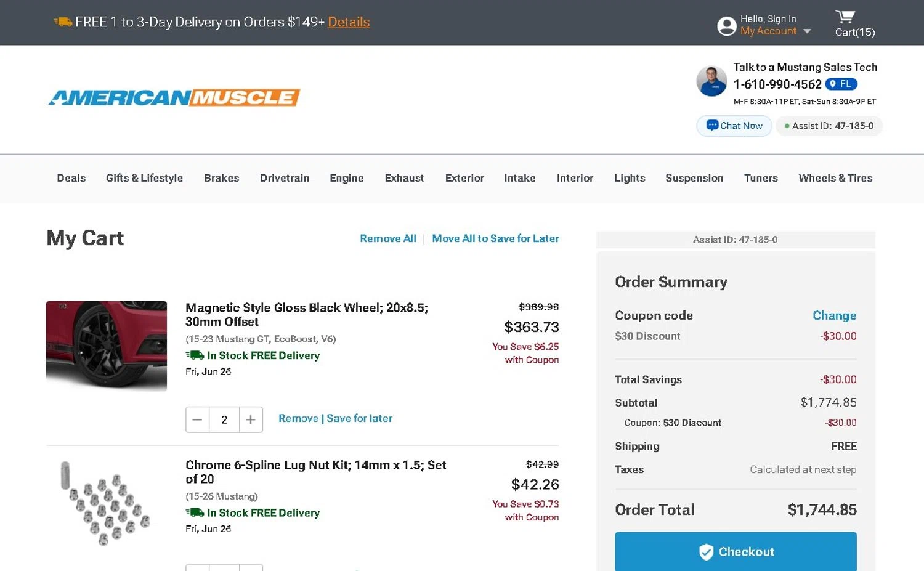Open the Exterior menu

pyautogui.click(x=464, y=178)
